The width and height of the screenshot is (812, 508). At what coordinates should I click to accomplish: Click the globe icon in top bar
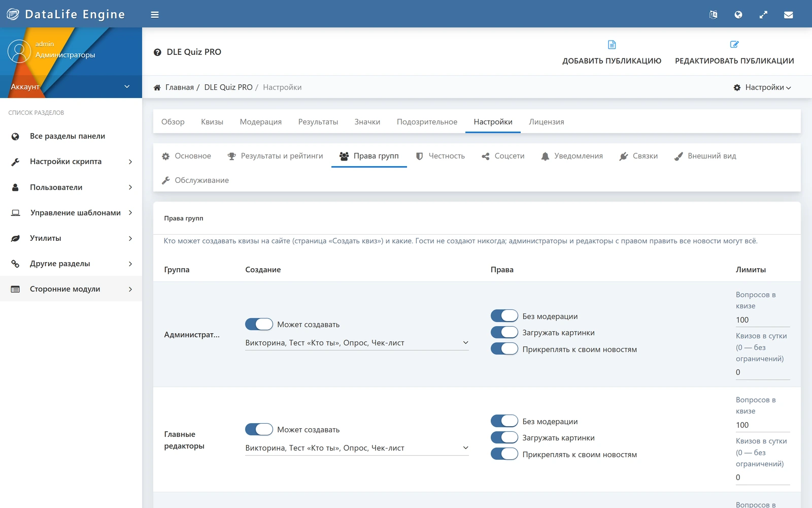[x=738, y=15]
